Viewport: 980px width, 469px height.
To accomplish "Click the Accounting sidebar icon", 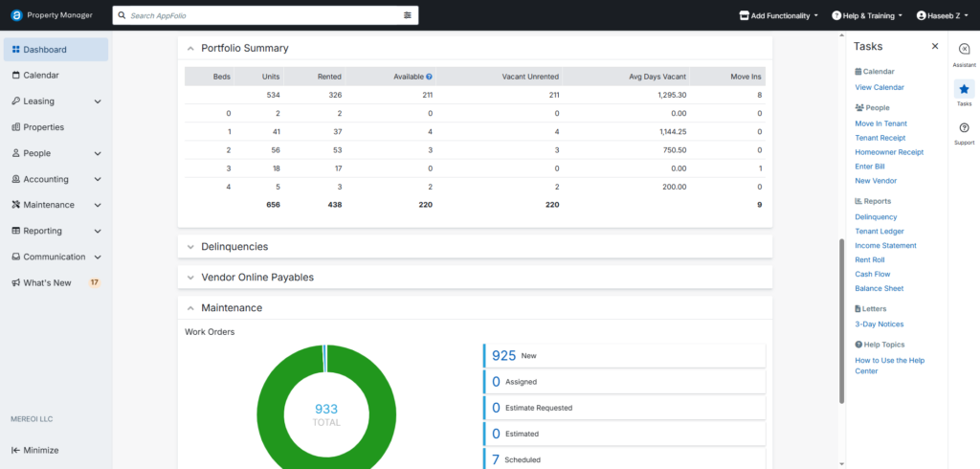I will [x=16, y=179].
